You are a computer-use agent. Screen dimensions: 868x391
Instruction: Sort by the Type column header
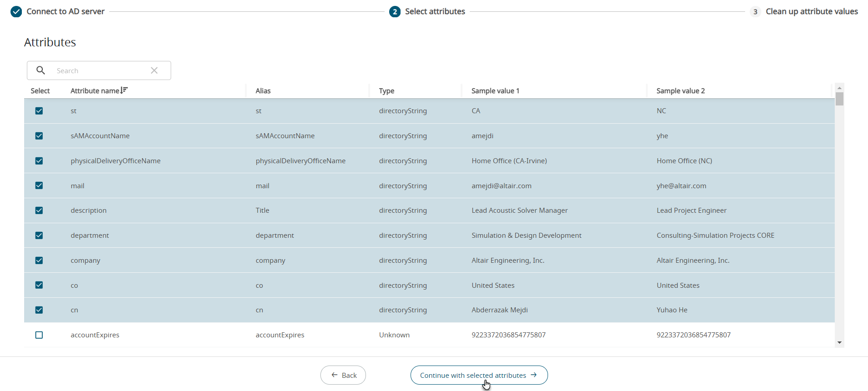pyautogui.click(x=386, y=91)
